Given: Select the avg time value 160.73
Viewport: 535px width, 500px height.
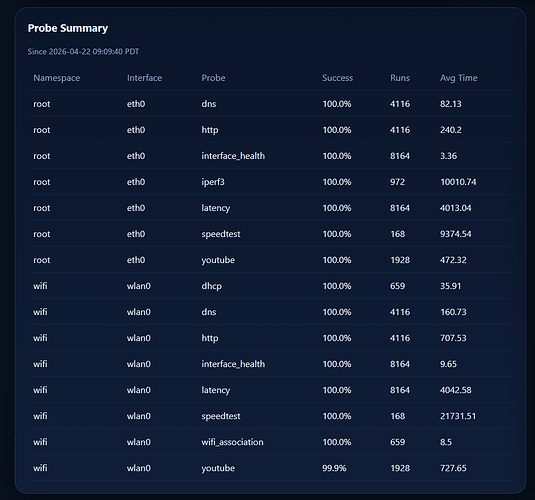Looking at the screenshot, I should tap(453, 312).
